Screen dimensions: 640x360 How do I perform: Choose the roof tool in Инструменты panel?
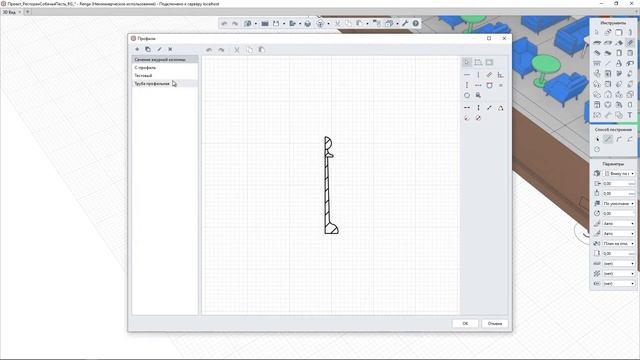(x=619, y=42)
